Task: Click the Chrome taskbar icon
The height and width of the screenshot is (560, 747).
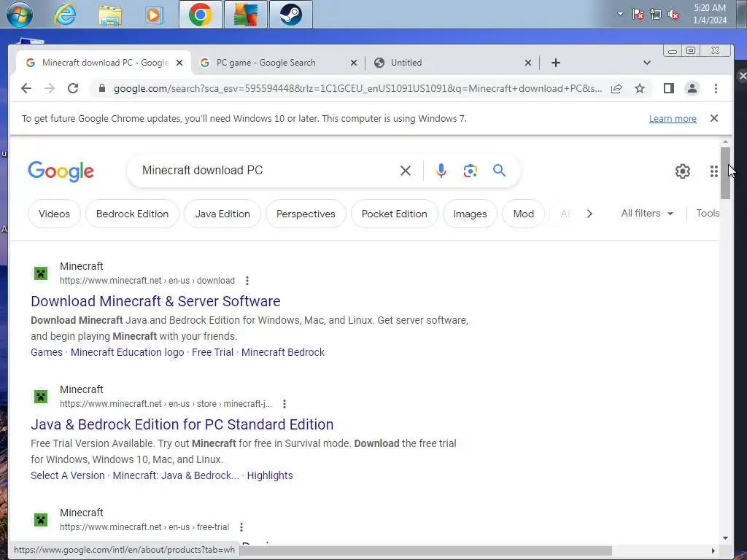Action: pyautogui.click(x=201, y=15)
